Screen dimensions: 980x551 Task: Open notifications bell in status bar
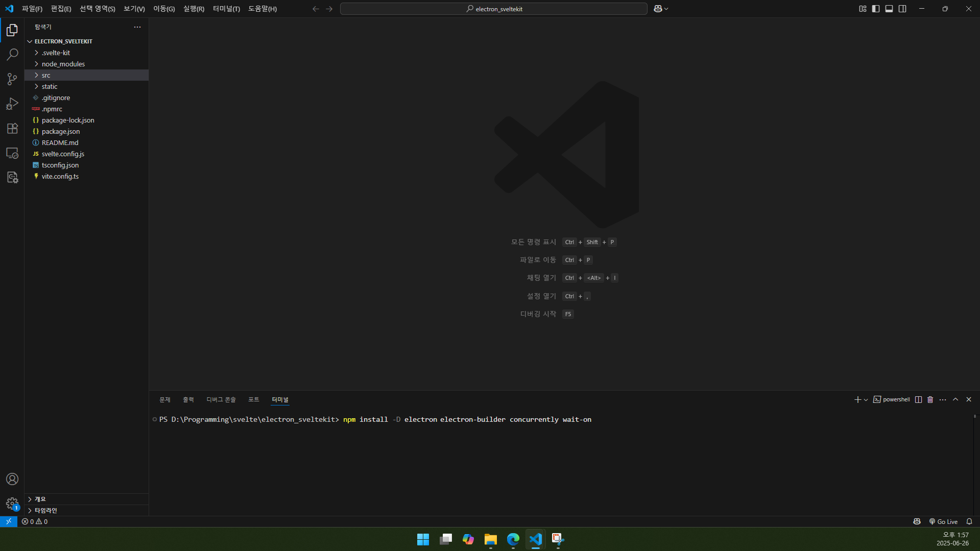pyautogui.click(x=969, y=521)
